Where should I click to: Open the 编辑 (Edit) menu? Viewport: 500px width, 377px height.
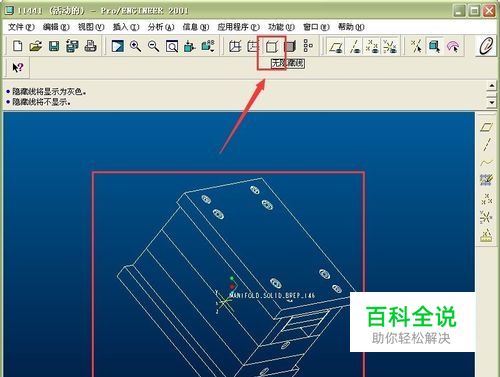(x=56, y=27)
